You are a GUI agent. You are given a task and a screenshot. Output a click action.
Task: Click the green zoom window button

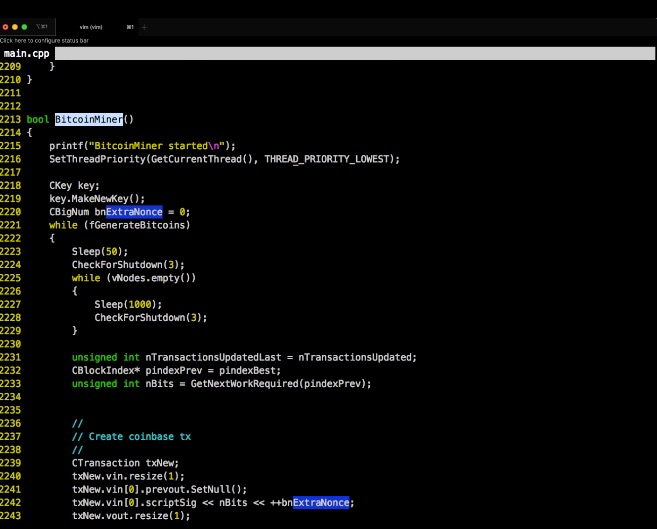(x=26, y=27)
